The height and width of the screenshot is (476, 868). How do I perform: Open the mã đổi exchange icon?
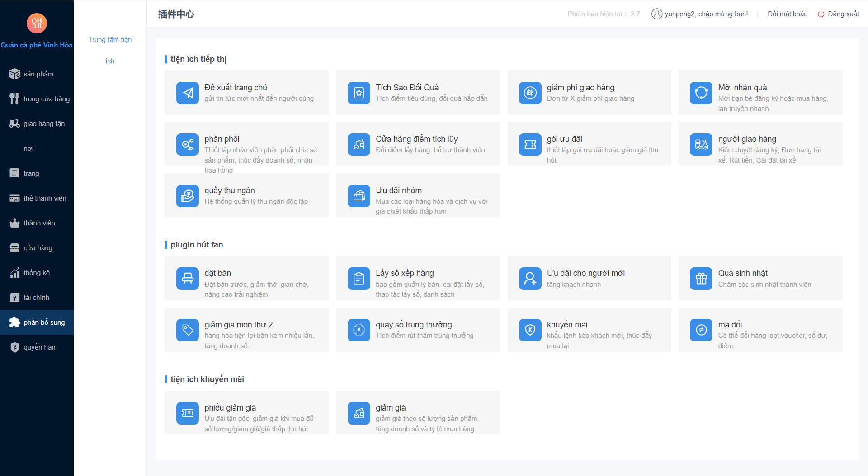tap(701, 330)
